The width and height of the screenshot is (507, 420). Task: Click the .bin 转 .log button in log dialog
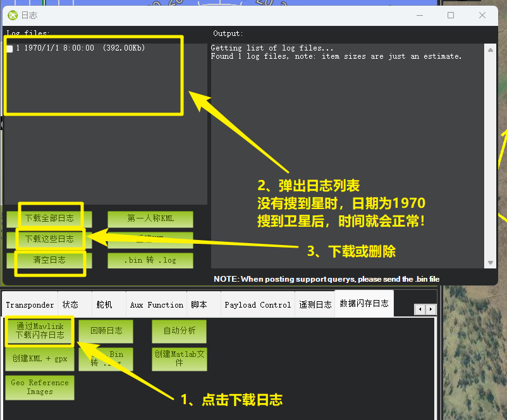pyautogui.click(x=150, y=260)
